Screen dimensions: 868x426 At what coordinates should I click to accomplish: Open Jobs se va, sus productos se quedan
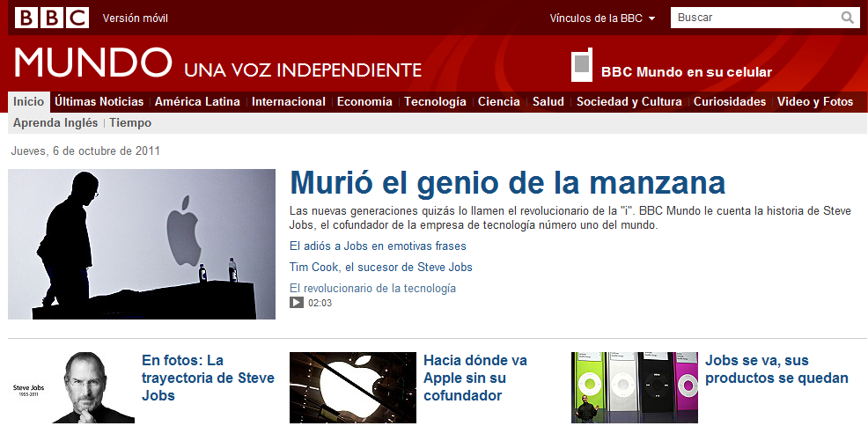point(776,369)
